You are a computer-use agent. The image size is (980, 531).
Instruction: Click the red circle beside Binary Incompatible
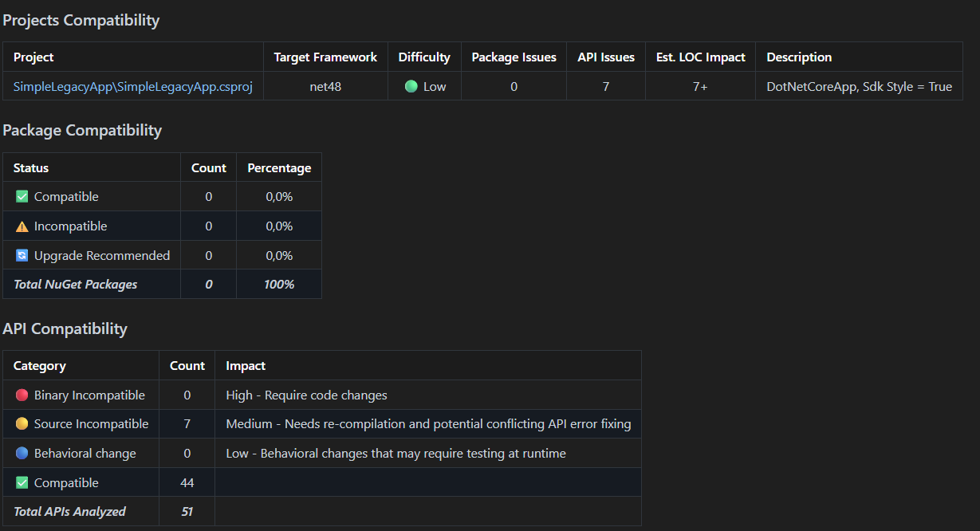pos(22,395)
